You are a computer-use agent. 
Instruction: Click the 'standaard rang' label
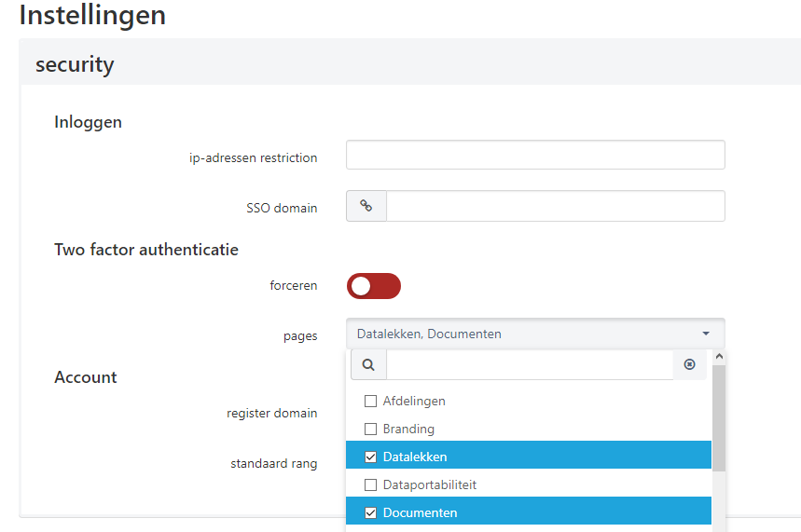click(273, 463)
